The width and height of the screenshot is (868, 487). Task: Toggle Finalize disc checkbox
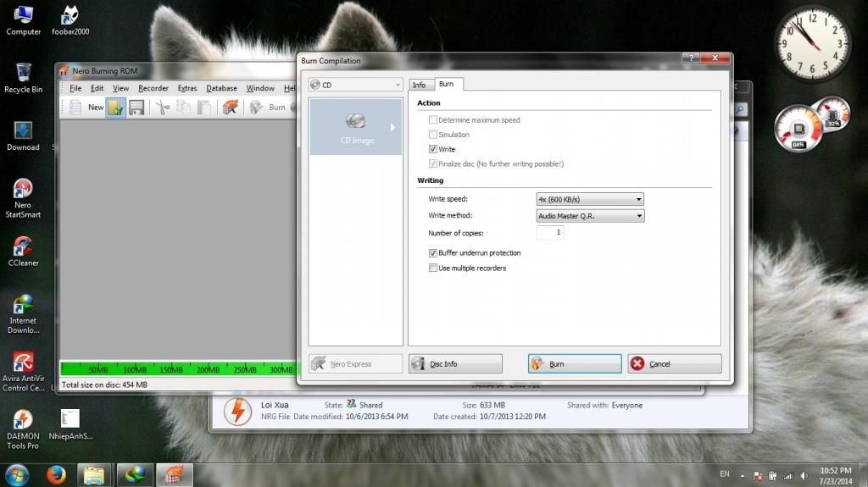[x=433, y=163]
